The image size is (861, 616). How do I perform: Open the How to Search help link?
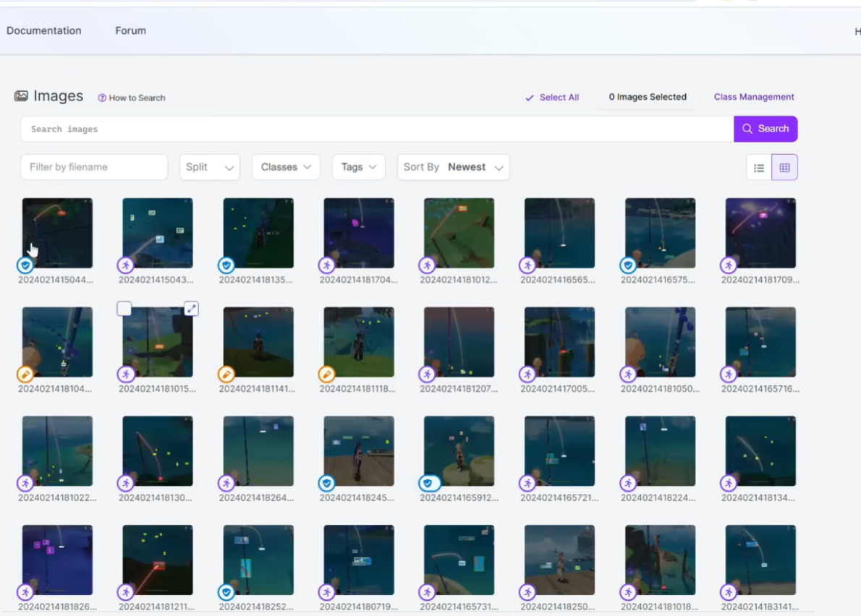tap(131, 98)
